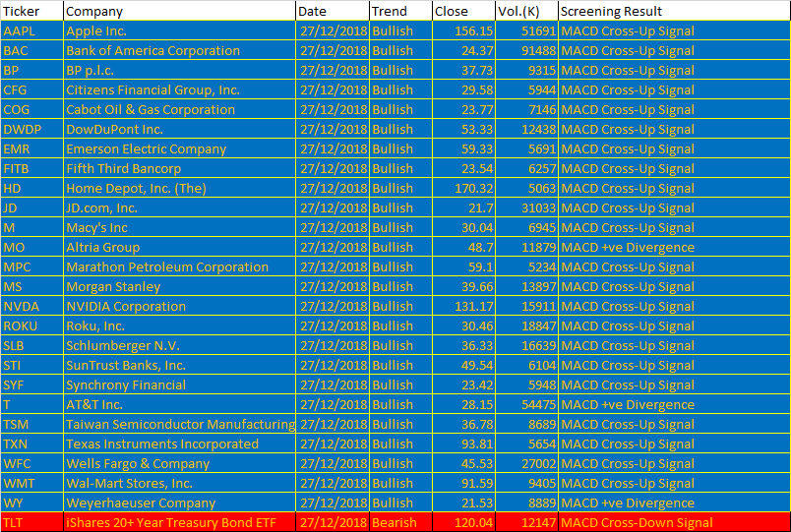Select the Screening Result column header
Screen dimensions: 791x532
click(x=675, y=11)
